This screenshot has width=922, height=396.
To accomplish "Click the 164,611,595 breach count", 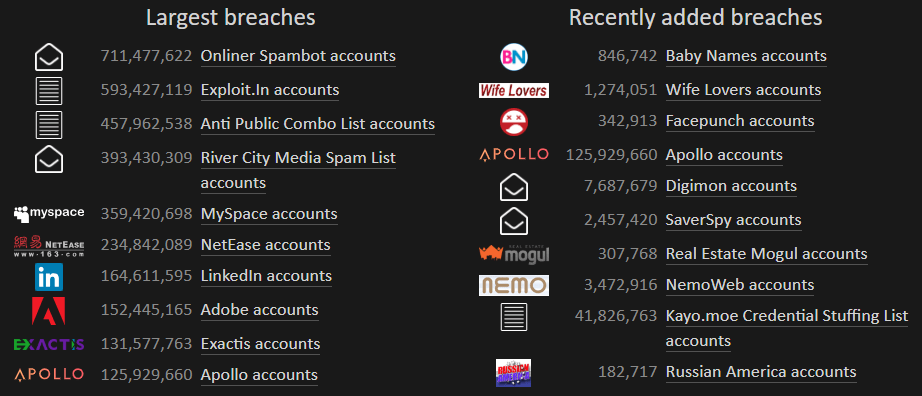I will pyautogui.click(x=146, y=276).
